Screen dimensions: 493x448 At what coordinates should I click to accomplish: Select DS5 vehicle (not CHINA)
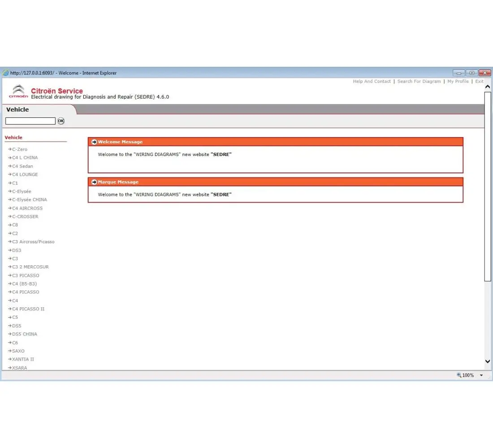[x=16, y=326]
